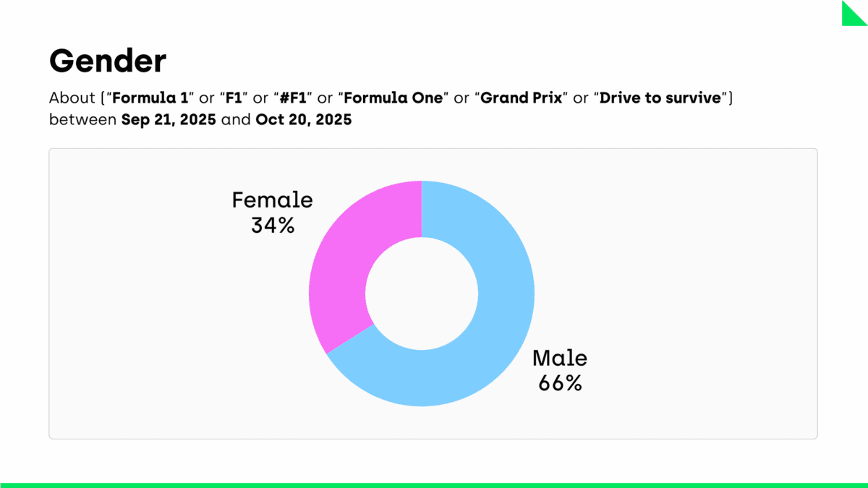This screenshot has width=868, height=488.
Task: Click the "Formula 1" keyword
Action: pos(149,98)
